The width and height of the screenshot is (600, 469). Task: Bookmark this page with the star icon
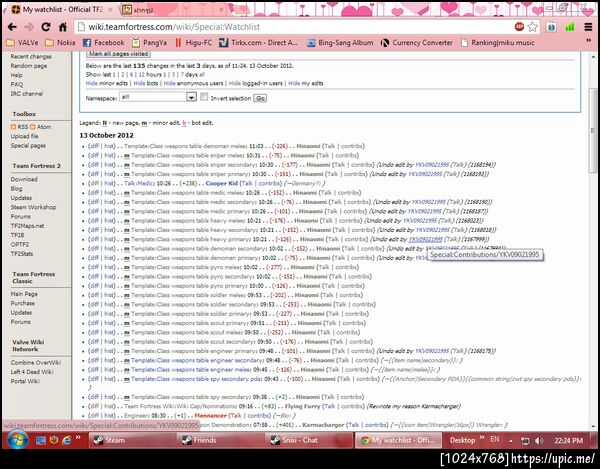532,27
